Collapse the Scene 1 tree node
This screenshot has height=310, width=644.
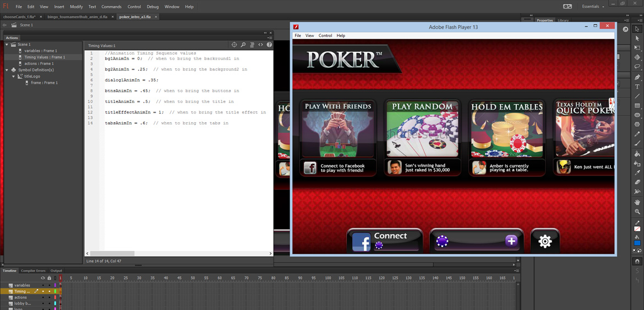tap(7, 45)
